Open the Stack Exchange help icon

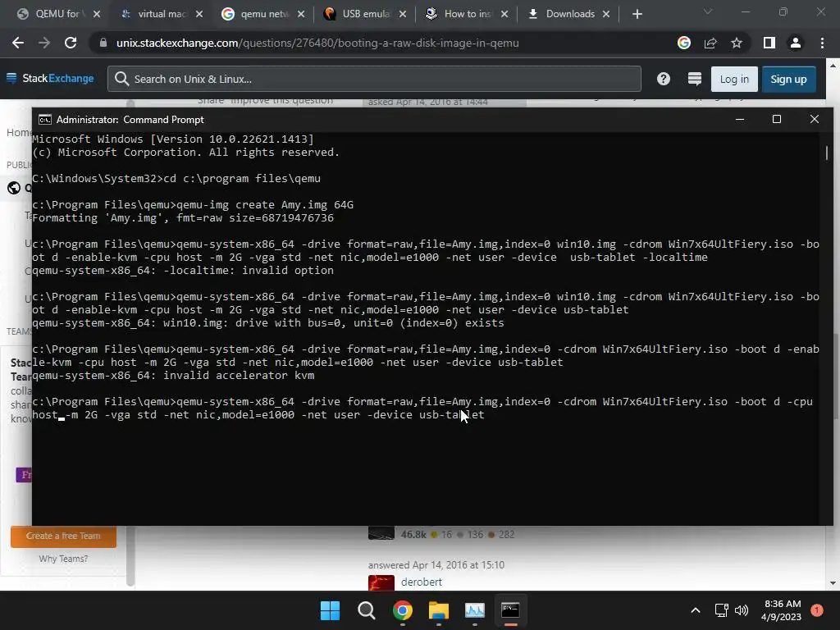pyautogui.click(x=663, y=79)
